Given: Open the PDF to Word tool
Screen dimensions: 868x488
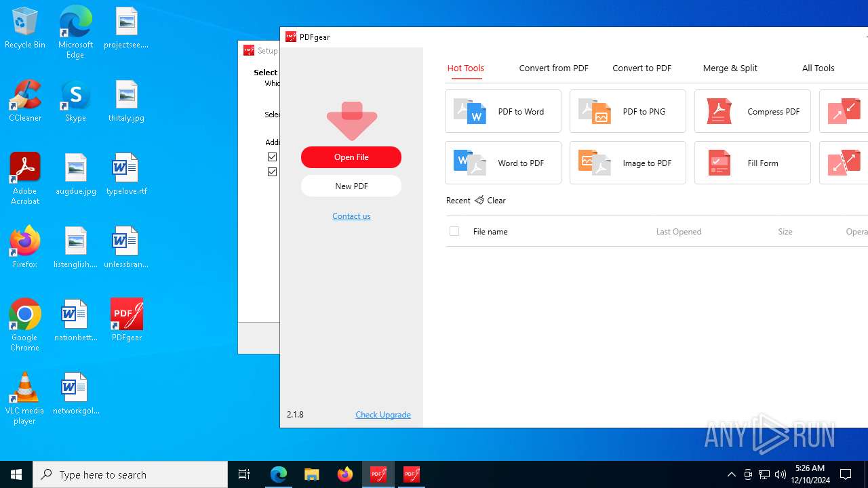Looking at the screenshot, I should pos(503,111).
